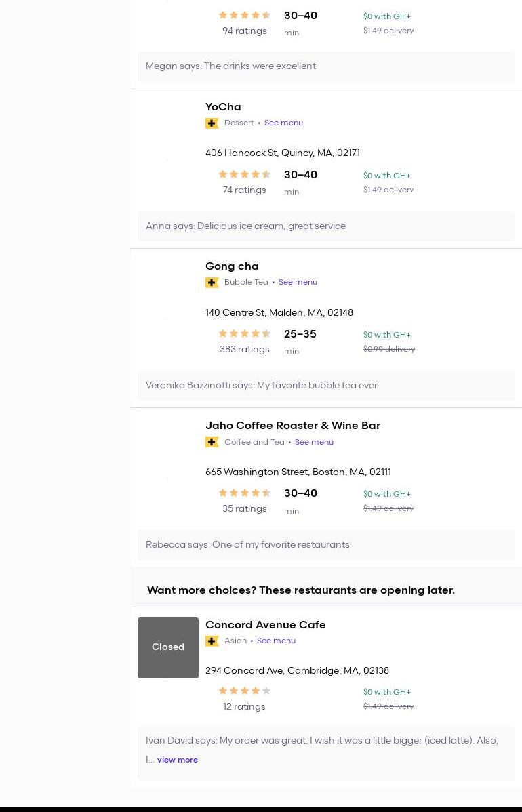
Task: Open the See menu link for YoCha
Action: tap(283, 123)
